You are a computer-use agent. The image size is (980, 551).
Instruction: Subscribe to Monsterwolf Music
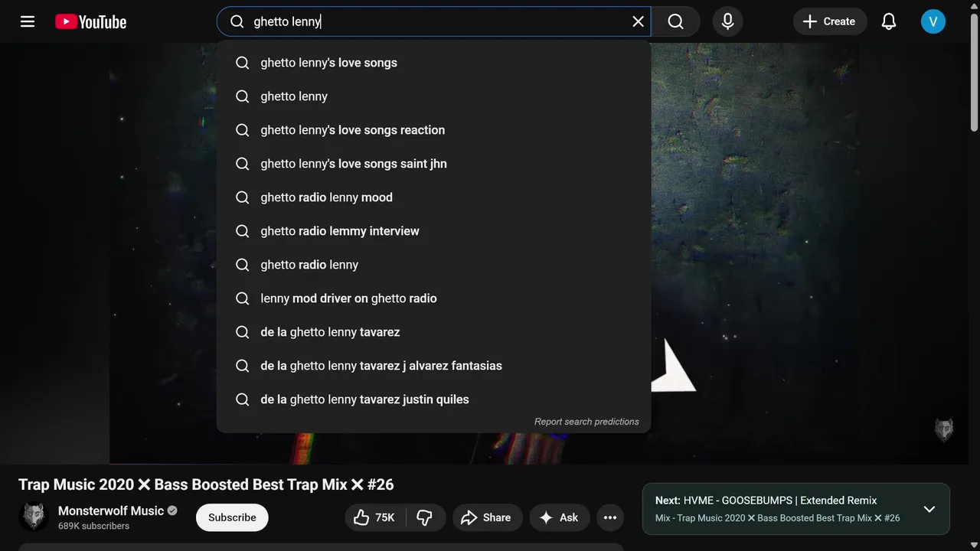coord(232,517)
